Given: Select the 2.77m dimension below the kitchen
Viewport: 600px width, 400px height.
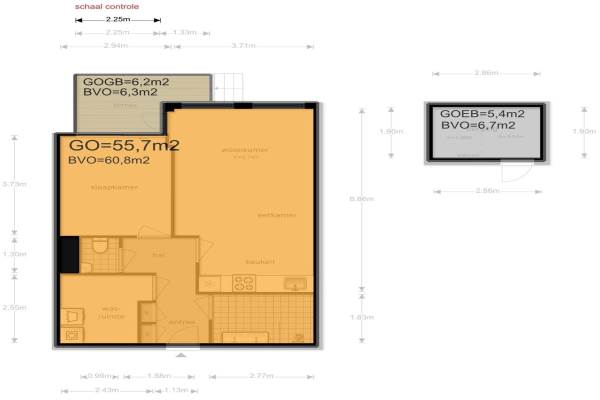Looking at the screenshot, I should pyautogui.click(x=261, y=376).
